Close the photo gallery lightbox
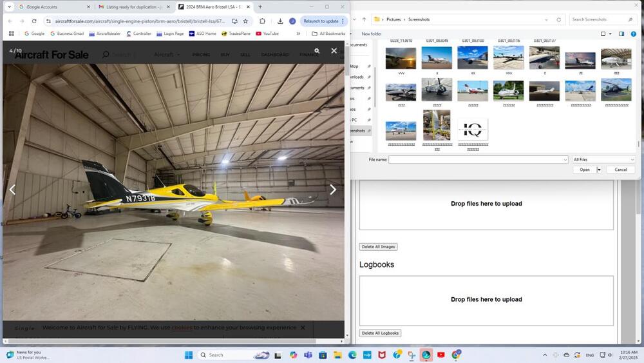This screenshot has width=644, height=363. (334, 50)
